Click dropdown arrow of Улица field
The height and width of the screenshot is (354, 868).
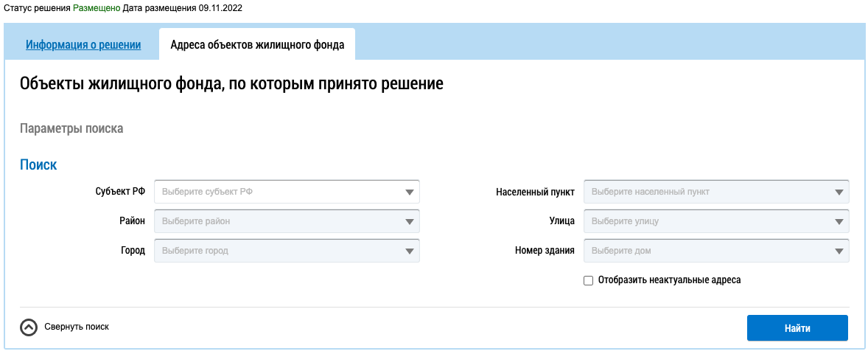(x=839, y=221)
